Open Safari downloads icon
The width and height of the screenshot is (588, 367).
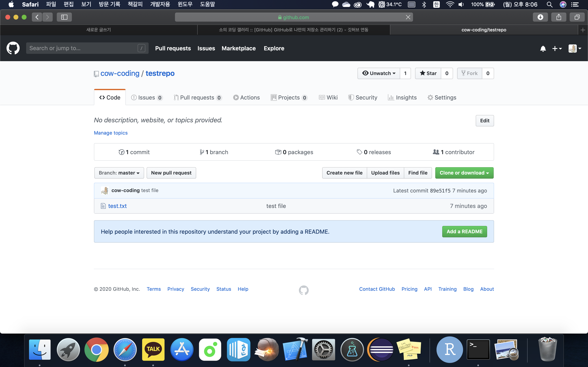[540, 17]
